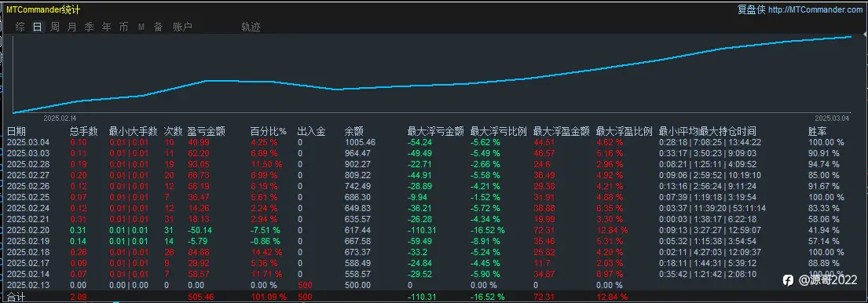The width and height of the screenshot is (868, 303).
Task: Click the 日期 column header
Action: pyautogui.click(x=16, y=132)
